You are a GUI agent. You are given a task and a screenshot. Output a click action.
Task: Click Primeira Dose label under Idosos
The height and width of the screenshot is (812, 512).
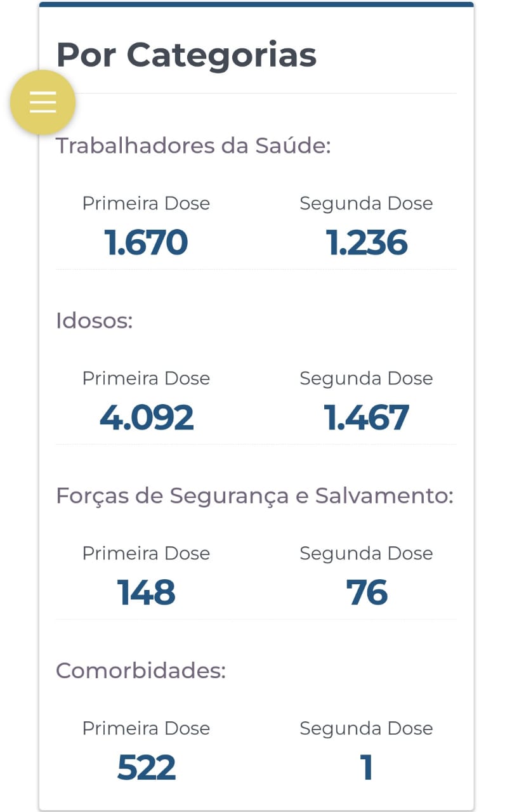click(x=146, y=379)
